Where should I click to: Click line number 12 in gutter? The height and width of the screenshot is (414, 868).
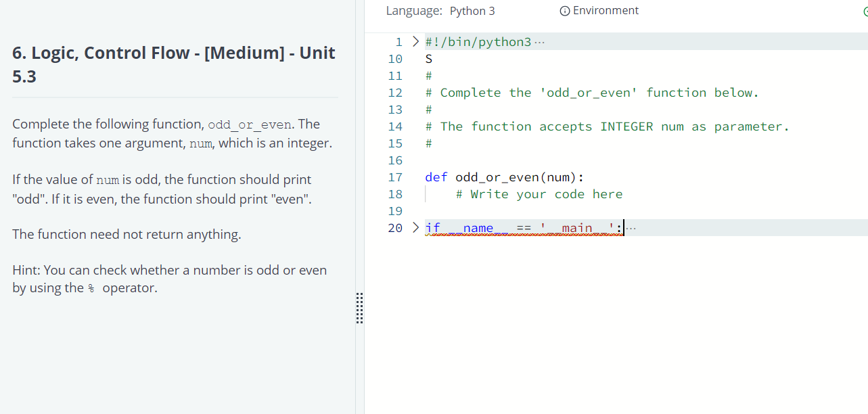tap(395, 93)
